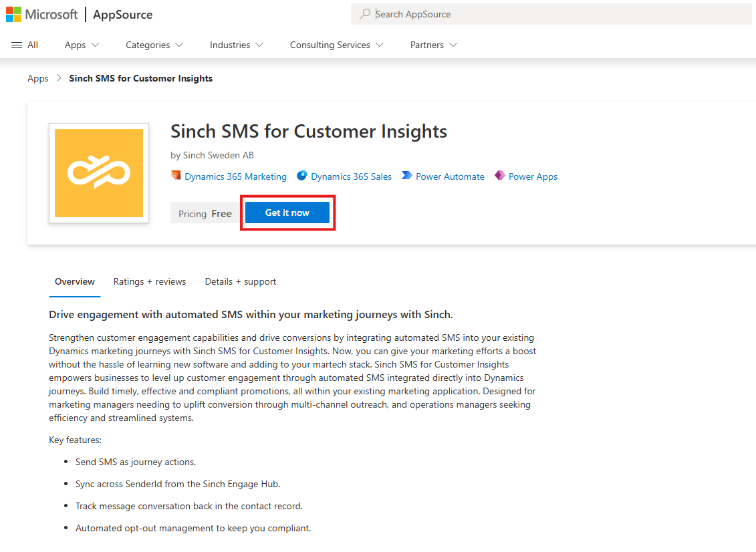Open the AppSource home link

[x=122, y=15]
